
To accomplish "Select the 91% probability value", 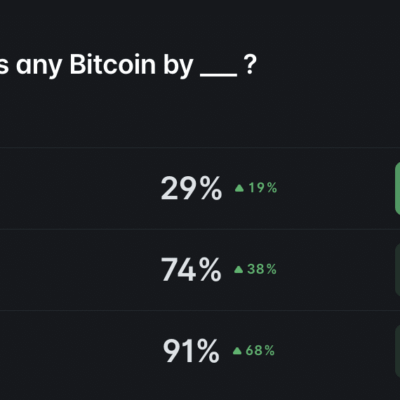I will [x=191, y=351].
